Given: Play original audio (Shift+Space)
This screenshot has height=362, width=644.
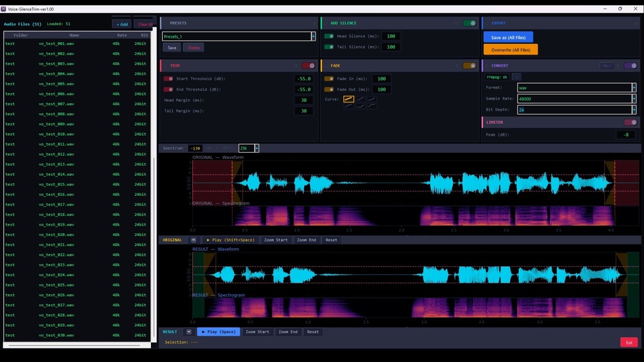Looking at the screenshot, I should click(230, 239).
